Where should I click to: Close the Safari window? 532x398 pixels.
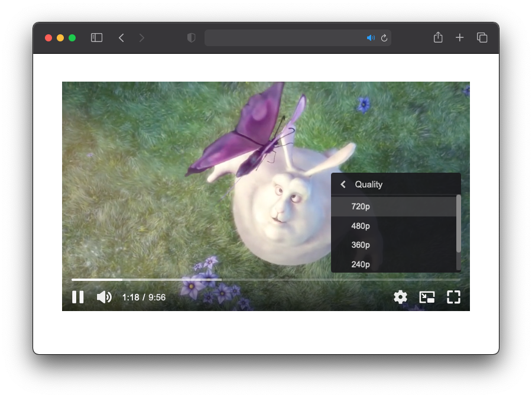48,38
